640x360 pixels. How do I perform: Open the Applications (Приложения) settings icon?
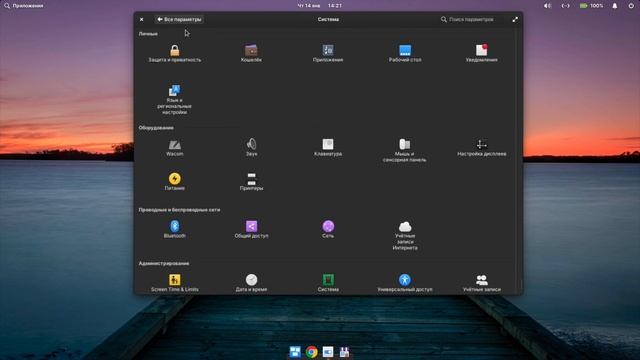click(328, 53)
